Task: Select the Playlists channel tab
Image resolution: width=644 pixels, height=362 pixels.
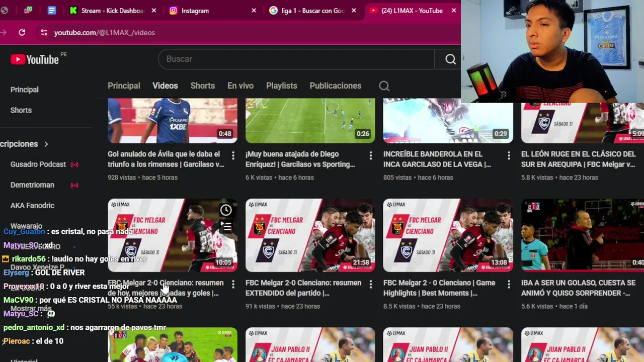Action: click(x=282, y=86)
